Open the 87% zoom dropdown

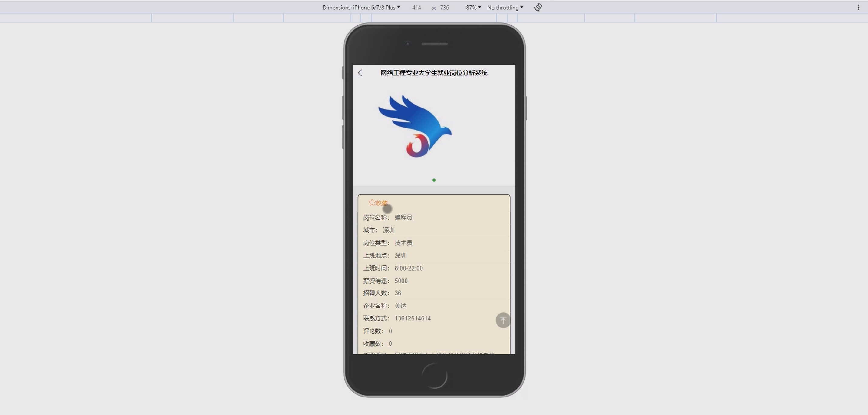click(x=473, y=7)
